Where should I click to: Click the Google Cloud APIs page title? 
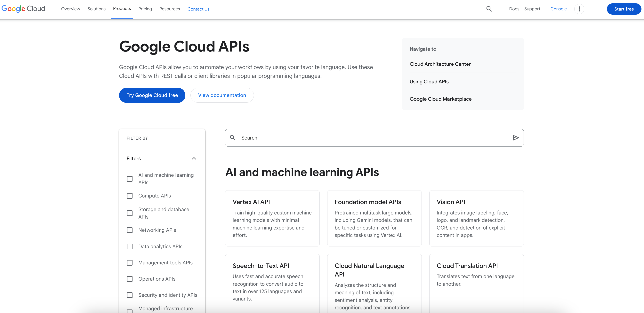(184, 46)
